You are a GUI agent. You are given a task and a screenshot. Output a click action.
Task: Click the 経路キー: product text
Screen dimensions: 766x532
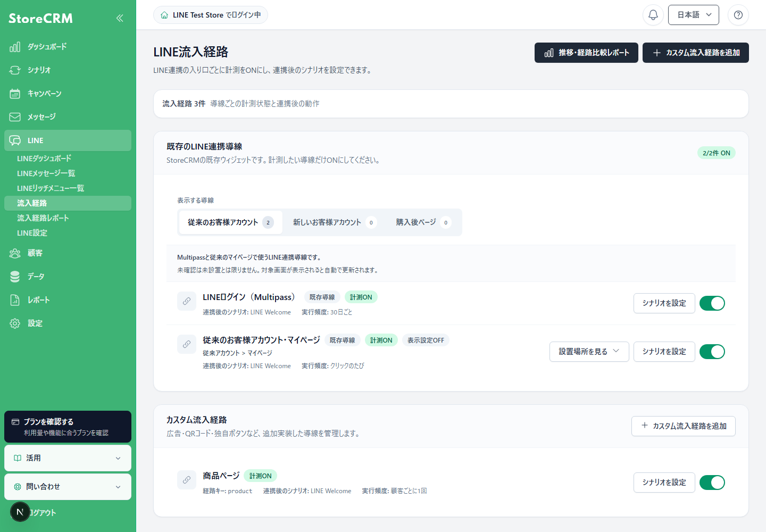point(228,491)
